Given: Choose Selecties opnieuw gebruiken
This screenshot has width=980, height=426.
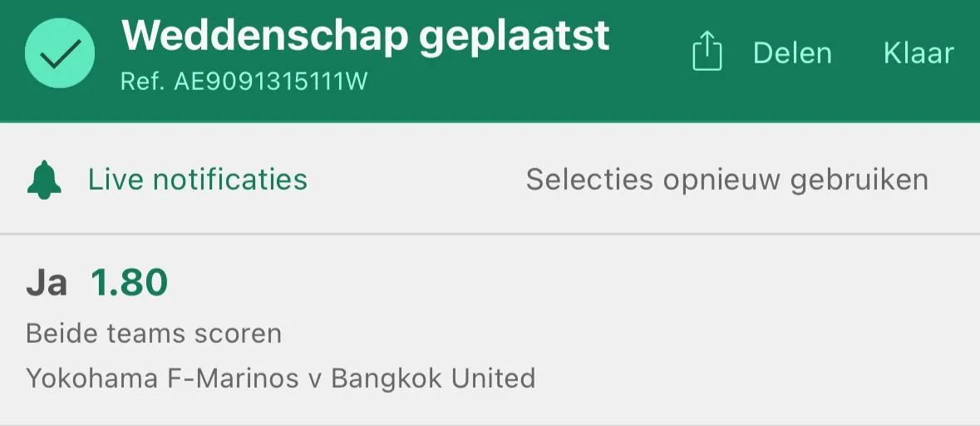Looking at the screenshot, I should coord(726,181).
